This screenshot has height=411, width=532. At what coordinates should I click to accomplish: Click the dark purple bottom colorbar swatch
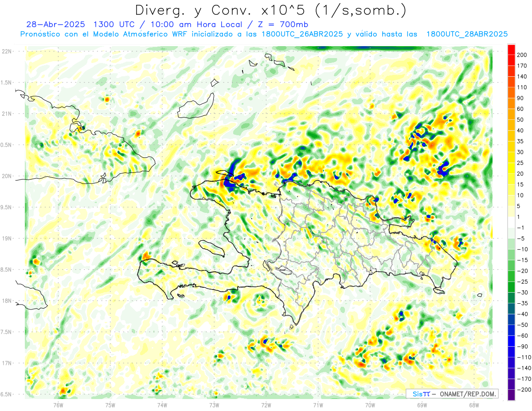(x=511, y=395)
